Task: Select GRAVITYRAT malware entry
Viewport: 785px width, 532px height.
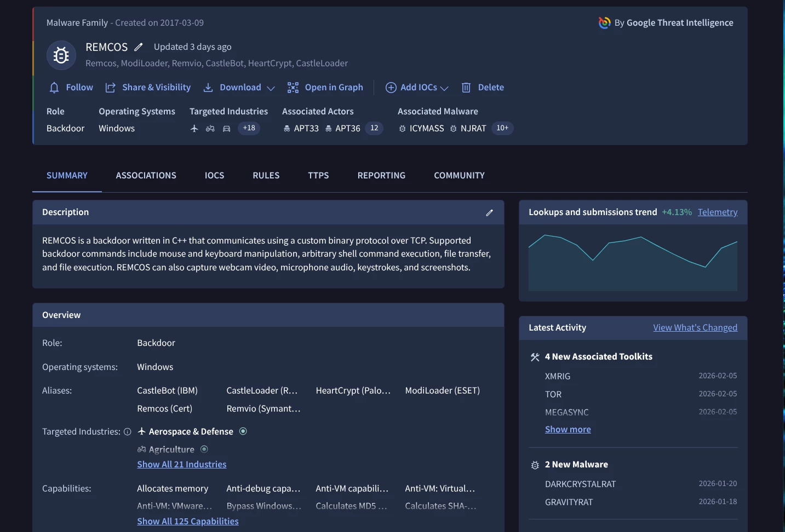Action: [569, 502]
